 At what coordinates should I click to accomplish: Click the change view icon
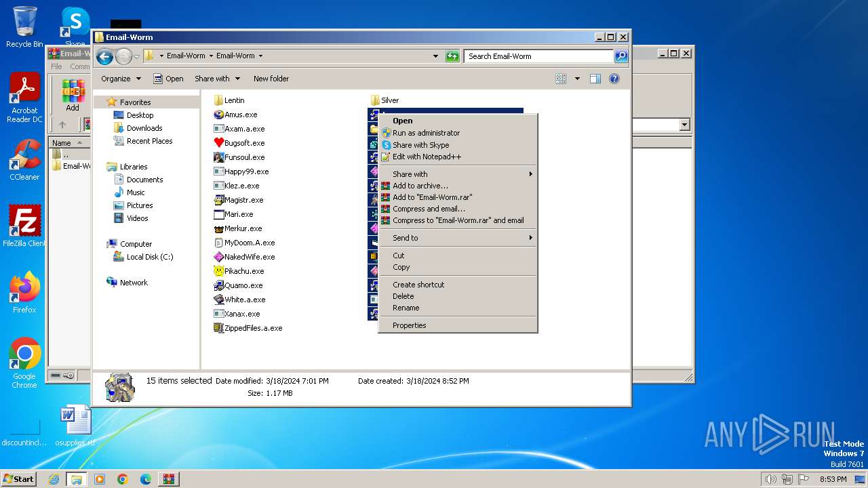[561, 79]
